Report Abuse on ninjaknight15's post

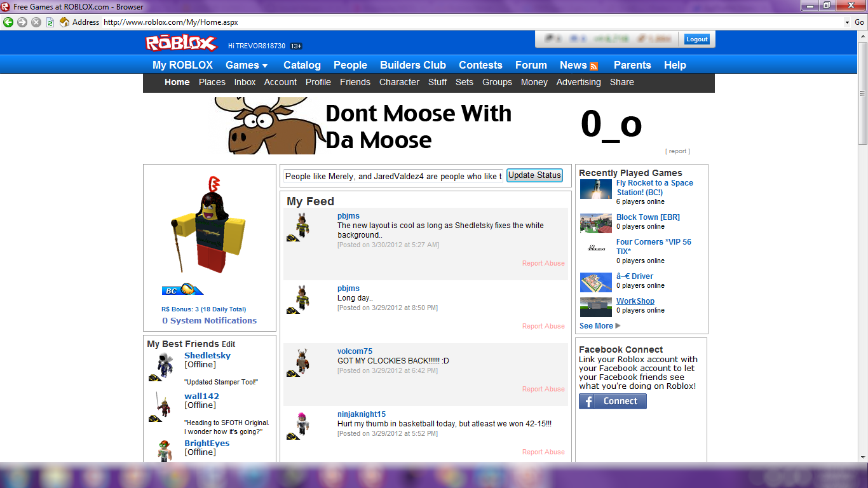543,452
